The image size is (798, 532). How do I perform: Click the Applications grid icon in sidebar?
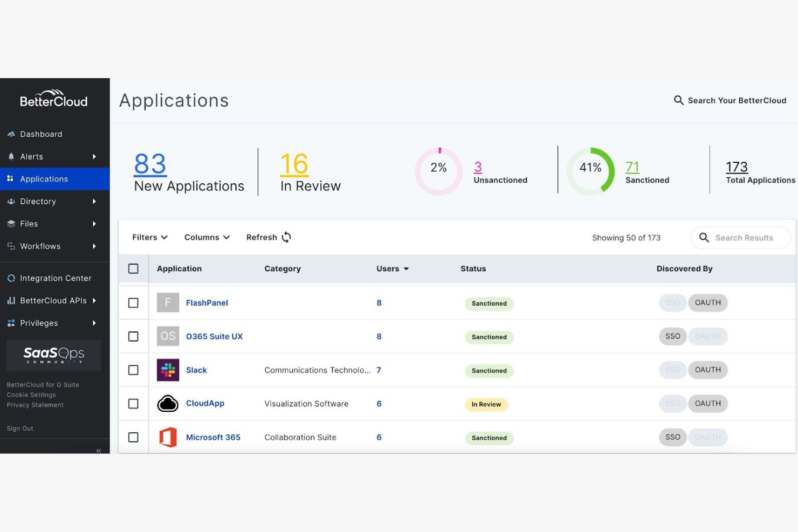(x=10, y=178)
